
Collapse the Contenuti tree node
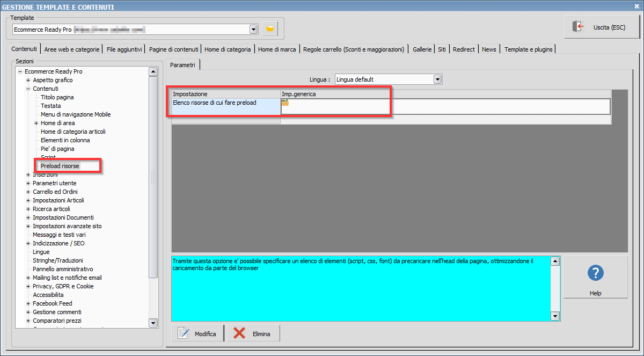[x=28, y=89]
